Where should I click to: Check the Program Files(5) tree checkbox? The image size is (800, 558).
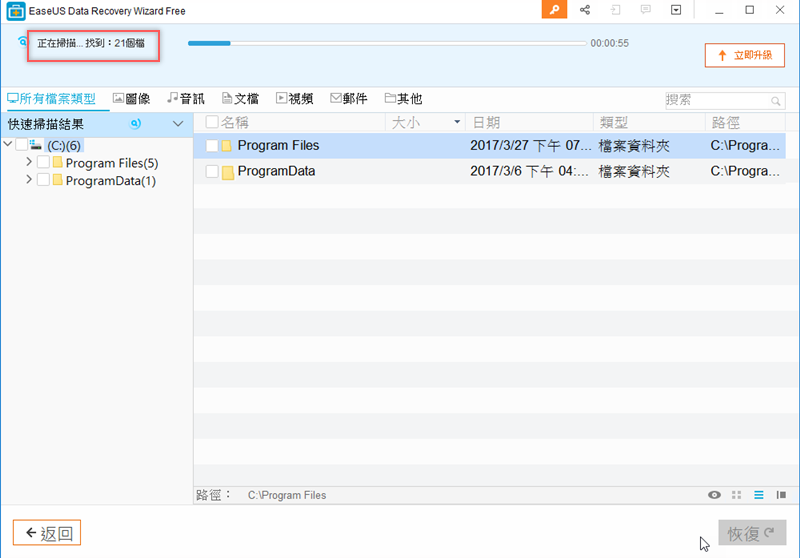pyautogui.click(x=43, y=163)
